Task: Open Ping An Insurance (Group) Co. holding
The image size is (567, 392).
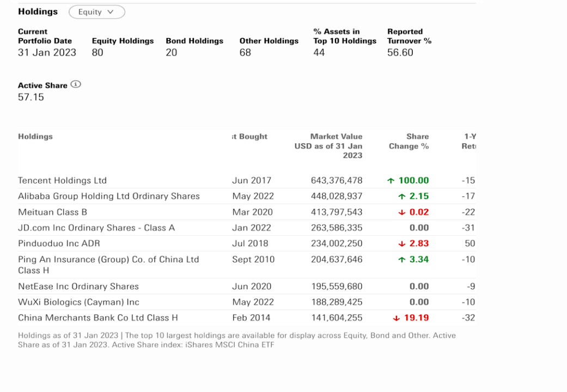Action: pyautogui.click(x=108, y=265)
